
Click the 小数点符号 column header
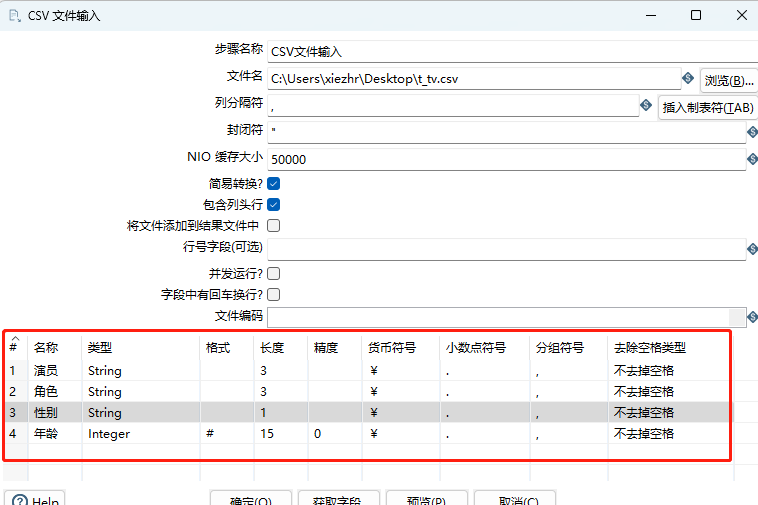(485, 347)
